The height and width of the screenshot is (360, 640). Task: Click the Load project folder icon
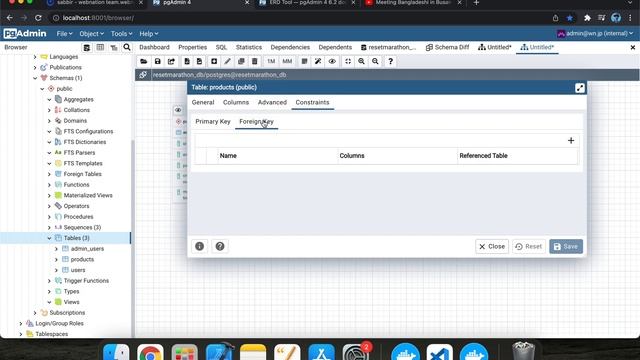(143, 62)
